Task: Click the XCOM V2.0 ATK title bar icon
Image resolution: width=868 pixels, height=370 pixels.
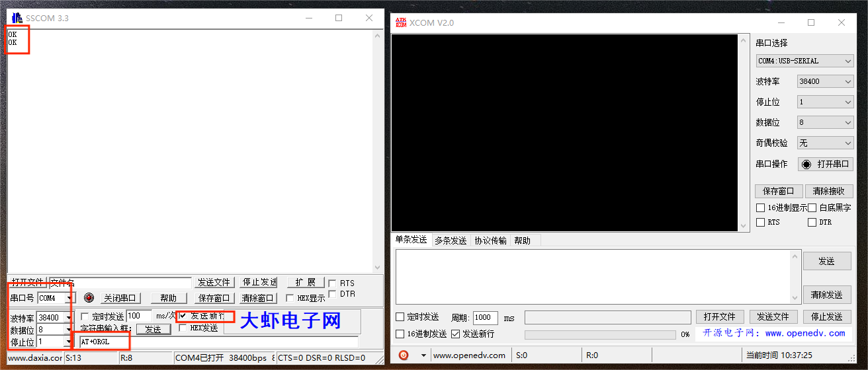Action: click(400, 22)
